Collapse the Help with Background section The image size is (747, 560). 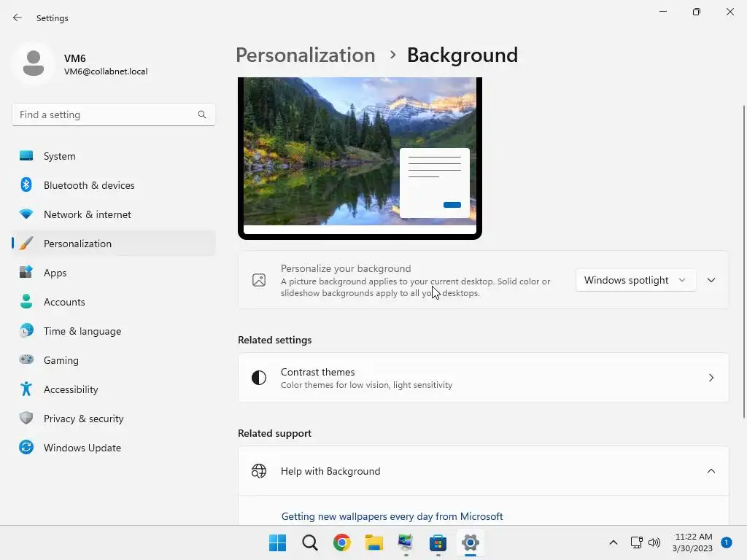point(711,472)
